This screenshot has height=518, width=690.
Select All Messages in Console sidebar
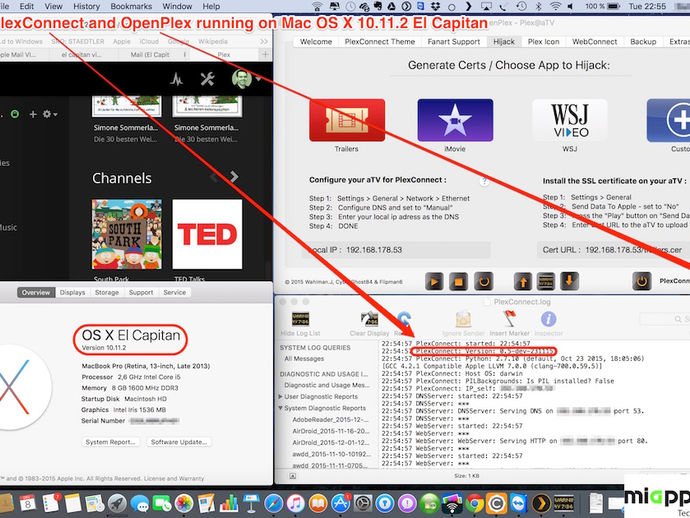coord(304,359)
